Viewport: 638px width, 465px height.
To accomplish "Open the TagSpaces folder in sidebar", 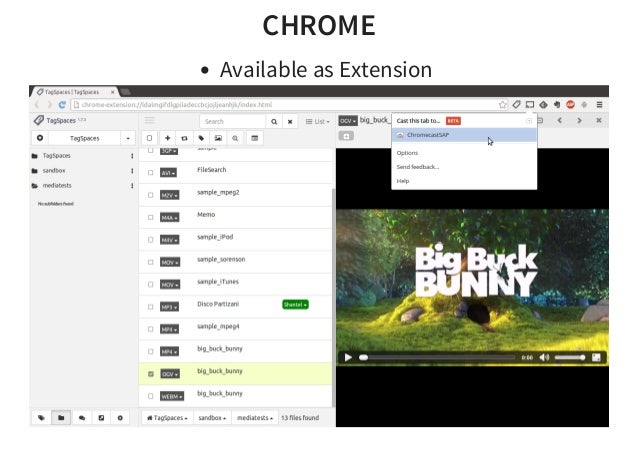I will 57,156.
